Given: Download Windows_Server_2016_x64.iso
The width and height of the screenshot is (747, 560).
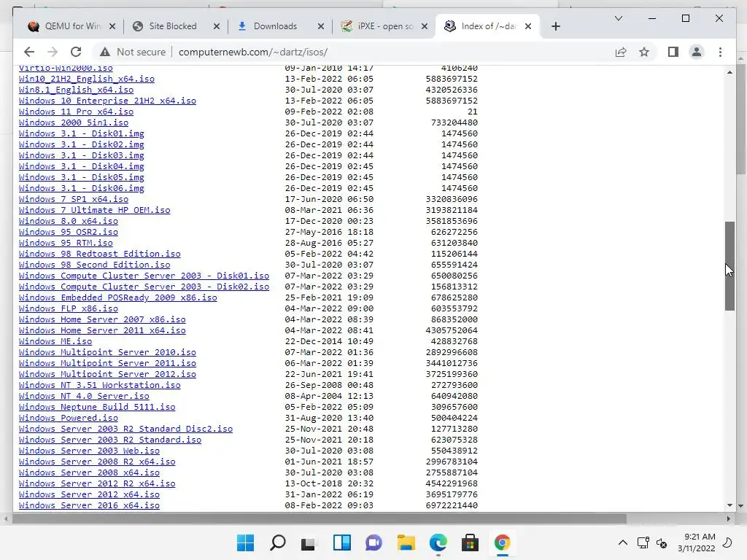Looking at the screenshot, I should [89, 505].
